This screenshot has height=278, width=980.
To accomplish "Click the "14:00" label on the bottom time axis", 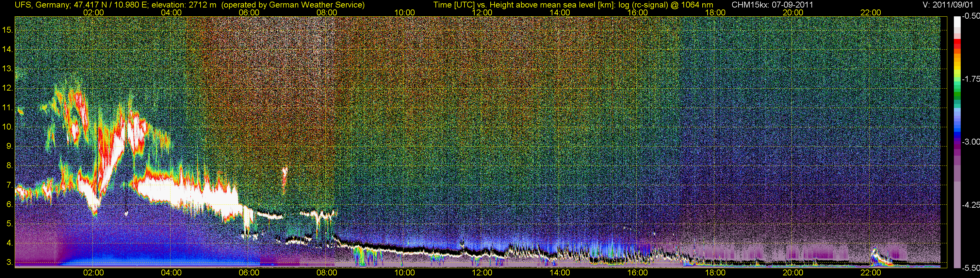I will pos(560,273).
